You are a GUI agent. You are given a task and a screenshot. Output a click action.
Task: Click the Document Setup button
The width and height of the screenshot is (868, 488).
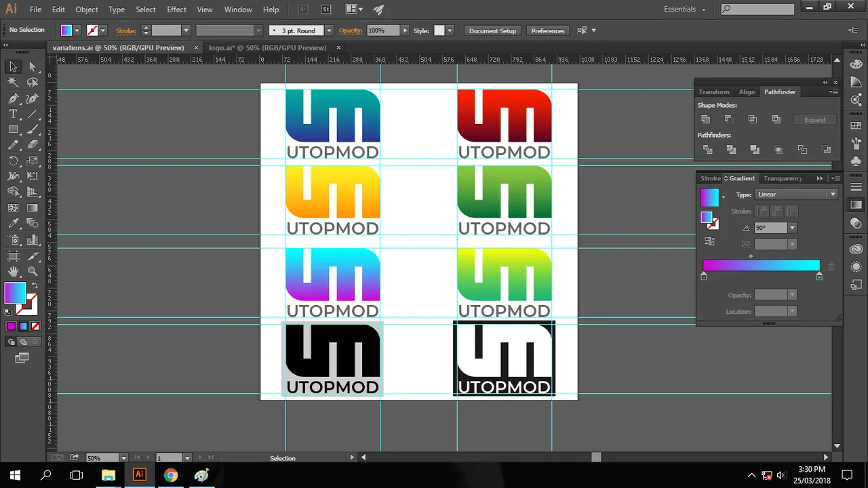(x=492, y=30)
